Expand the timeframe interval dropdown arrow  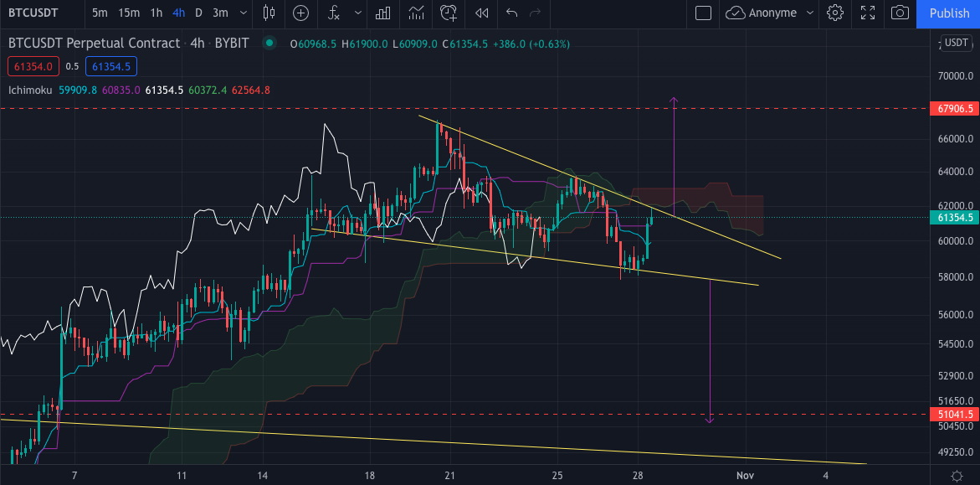244,13
